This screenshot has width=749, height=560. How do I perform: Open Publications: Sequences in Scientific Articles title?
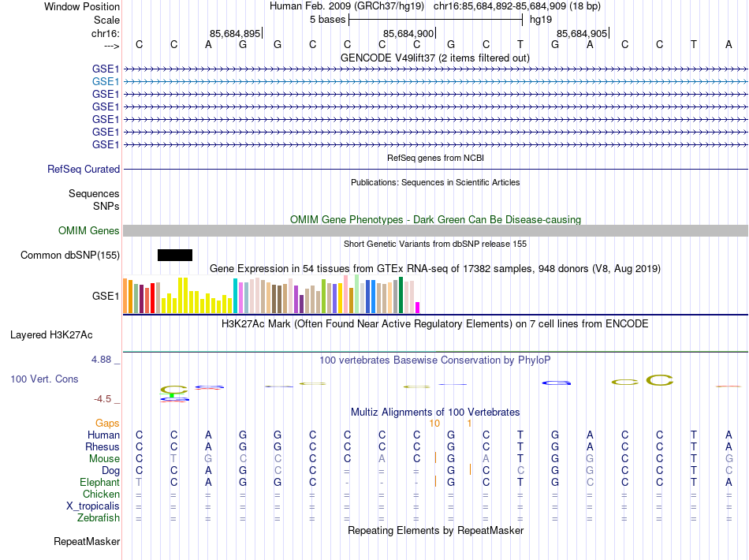coord(435,182)
